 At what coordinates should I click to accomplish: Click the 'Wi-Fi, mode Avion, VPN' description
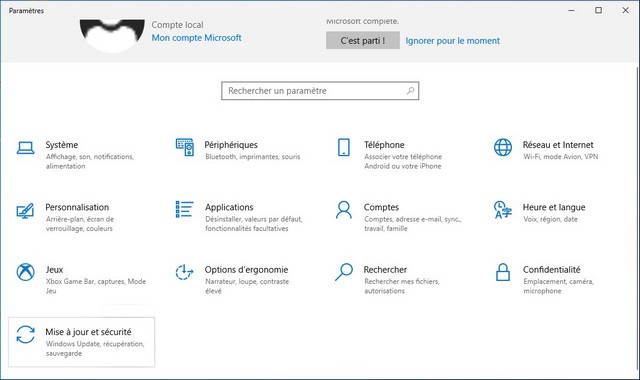tap(561, 157)
